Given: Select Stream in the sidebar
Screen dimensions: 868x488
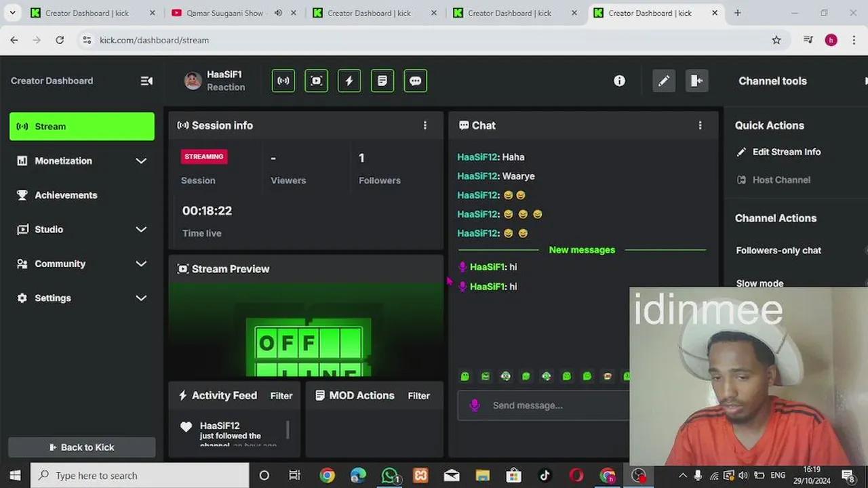Looking at the screenshot, I should click(x=82, y=126).
